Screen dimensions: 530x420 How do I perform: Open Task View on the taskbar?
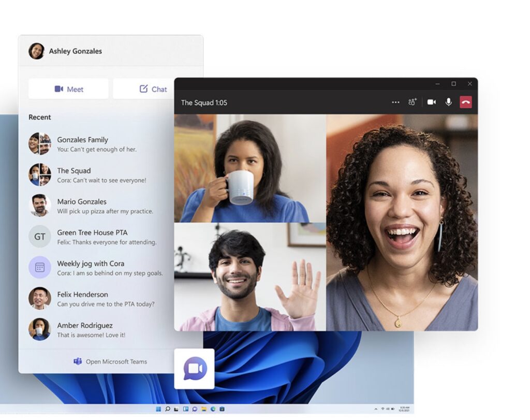point(176,409)
